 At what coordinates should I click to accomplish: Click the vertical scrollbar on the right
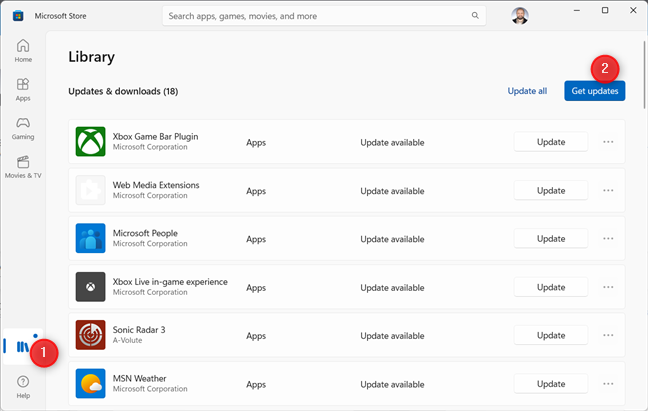(x=644, y=74)
